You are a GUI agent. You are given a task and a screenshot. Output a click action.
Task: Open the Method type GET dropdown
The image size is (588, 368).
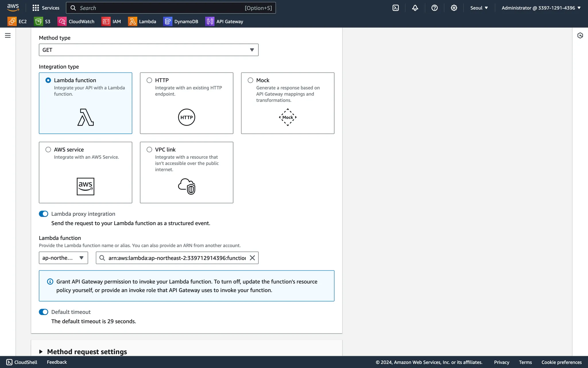tap(148, 50)
